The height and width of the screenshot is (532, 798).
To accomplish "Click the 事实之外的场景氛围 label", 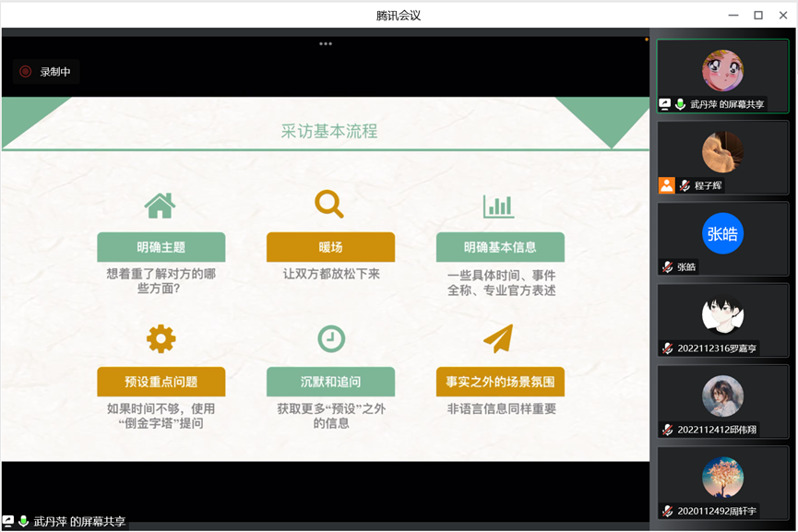I will coord(500,382).
